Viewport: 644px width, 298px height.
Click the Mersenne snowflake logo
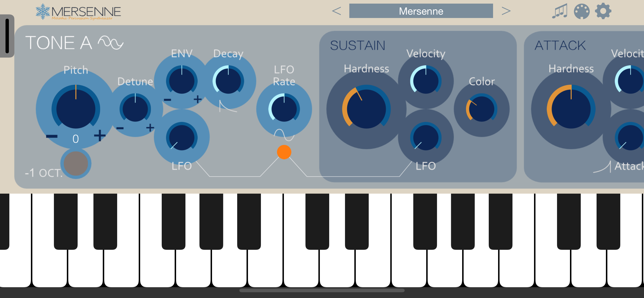click(x=43, y=12)
